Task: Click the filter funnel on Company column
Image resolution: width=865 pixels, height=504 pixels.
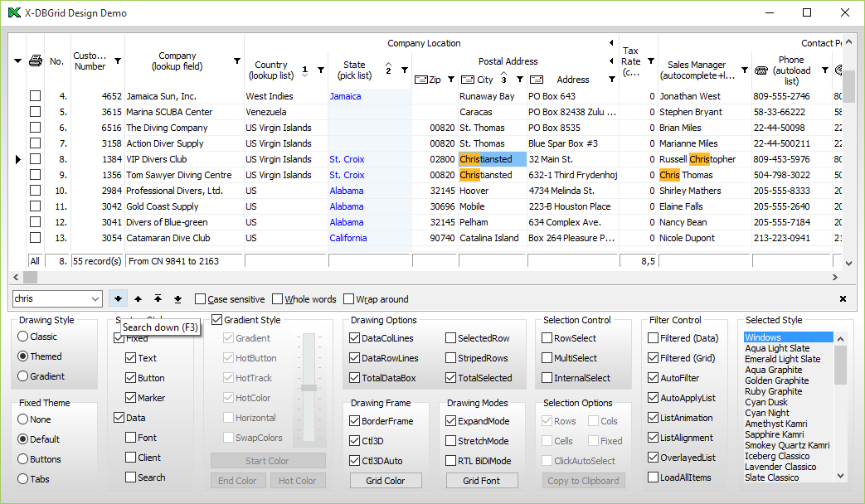Action: 237,61
